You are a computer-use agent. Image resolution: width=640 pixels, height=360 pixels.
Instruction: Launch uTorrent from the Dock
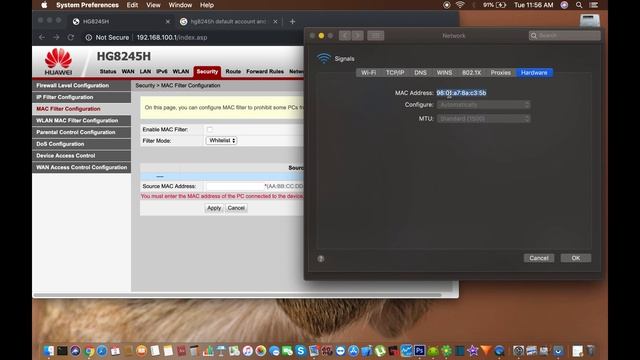(380, 350)
